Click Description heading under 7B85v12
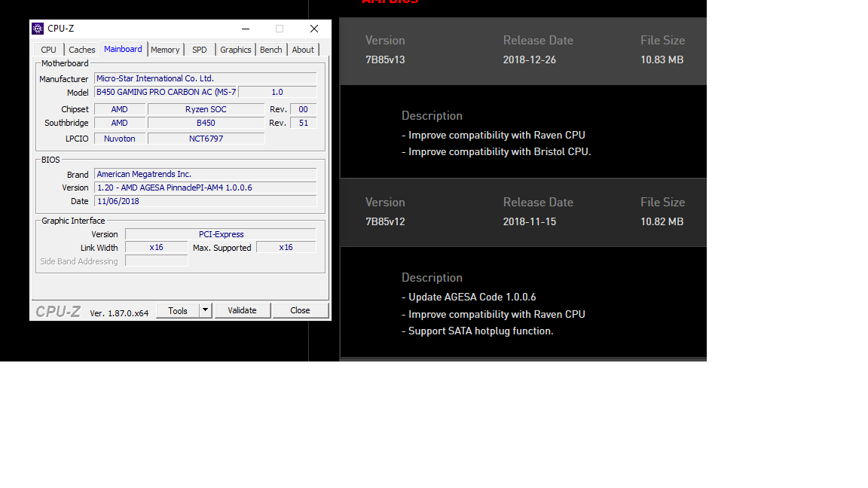Image resolution: width=868 pixels, height=488 pixels. [432, 278]
